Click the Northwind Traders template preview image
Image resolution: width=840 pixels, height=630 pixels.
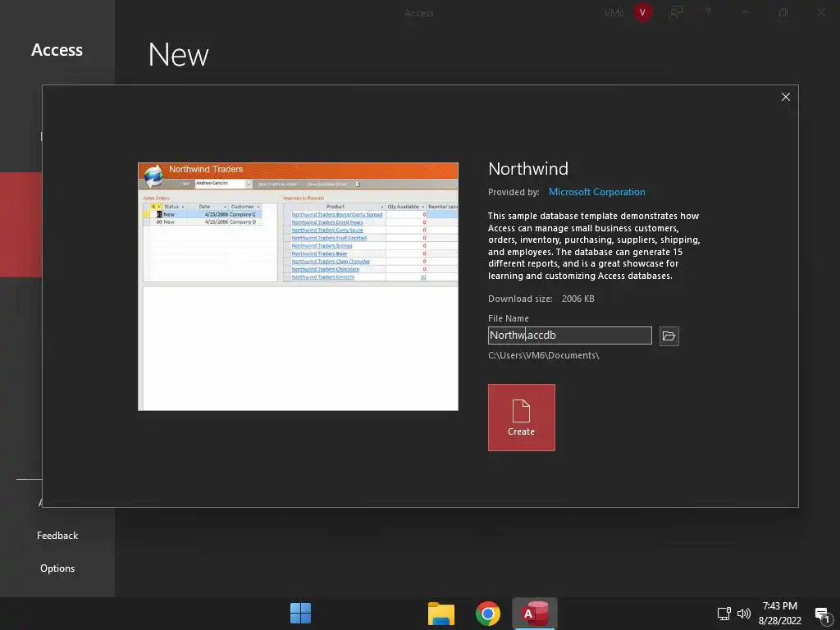[298, 286]
